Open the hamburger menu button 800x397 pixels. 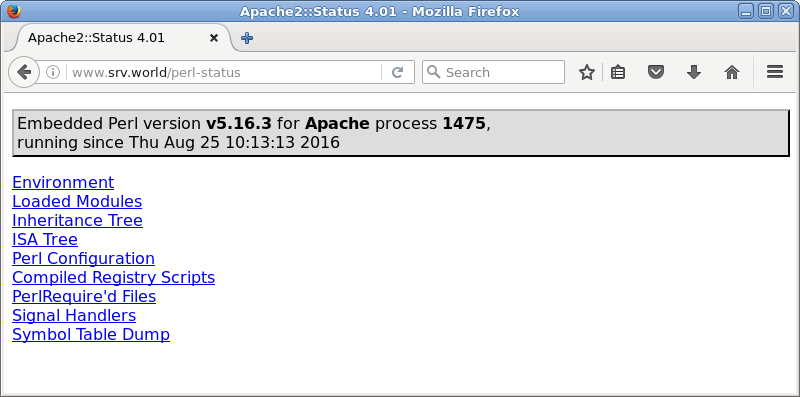coord(774,72)
